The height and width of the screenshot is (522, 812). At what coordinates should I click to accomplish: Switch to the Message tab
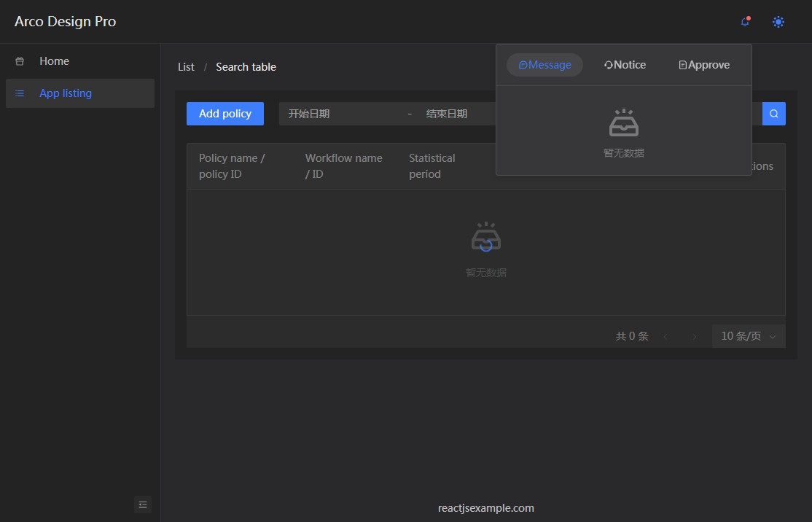[544, 65]
